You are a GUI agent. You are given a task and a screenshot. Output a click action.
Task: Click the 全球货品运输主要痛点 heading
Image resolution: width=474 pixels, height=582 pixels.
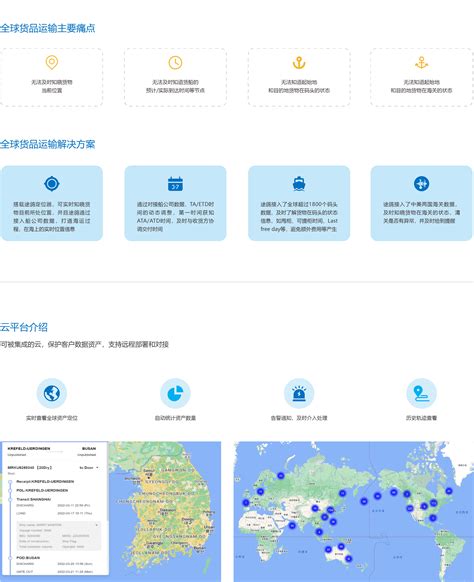[48, 28]
